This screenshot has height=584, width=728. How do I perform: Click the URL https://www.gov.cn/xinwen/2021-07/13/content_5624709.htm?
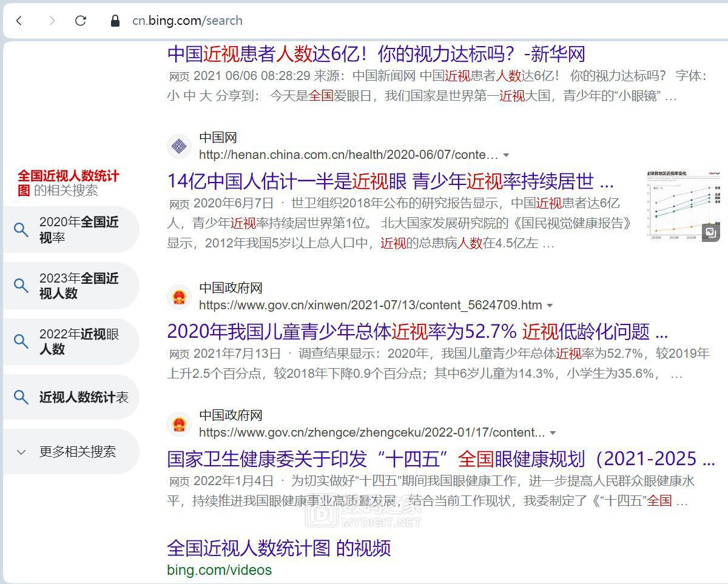coord(370,305)
